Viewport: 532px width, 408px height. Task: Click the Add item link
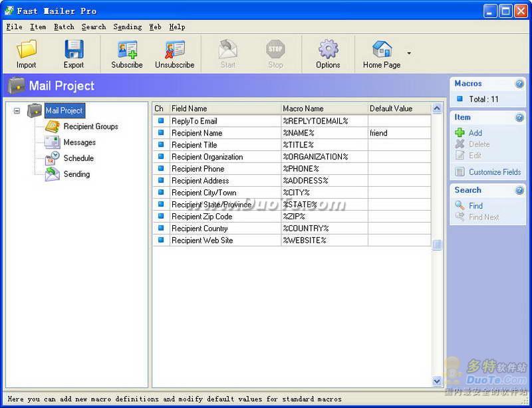[475, 133]
